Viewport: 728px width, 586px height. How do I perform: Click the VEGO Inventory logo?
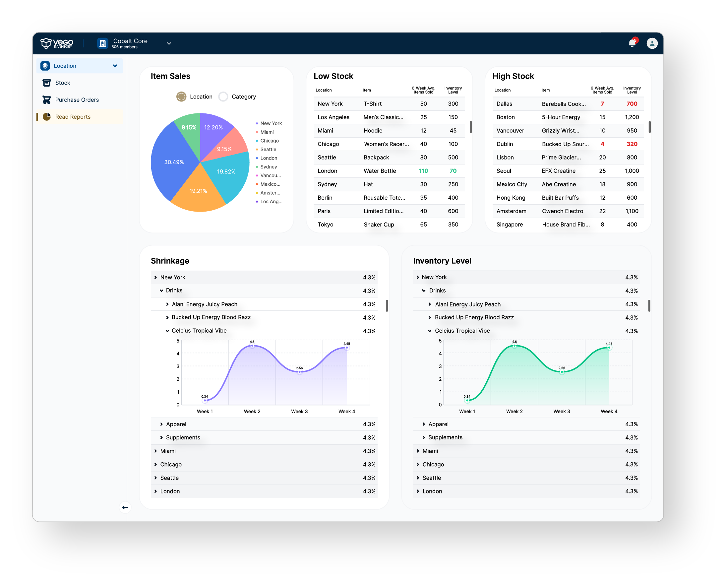pos(56,43)
